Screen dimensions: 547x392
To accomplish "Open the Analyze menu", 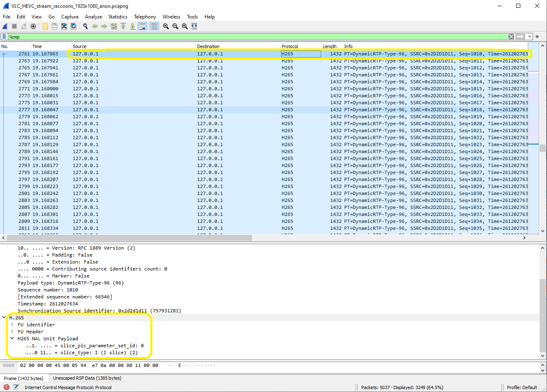I will pyautogui.click(x=93, y=17).
